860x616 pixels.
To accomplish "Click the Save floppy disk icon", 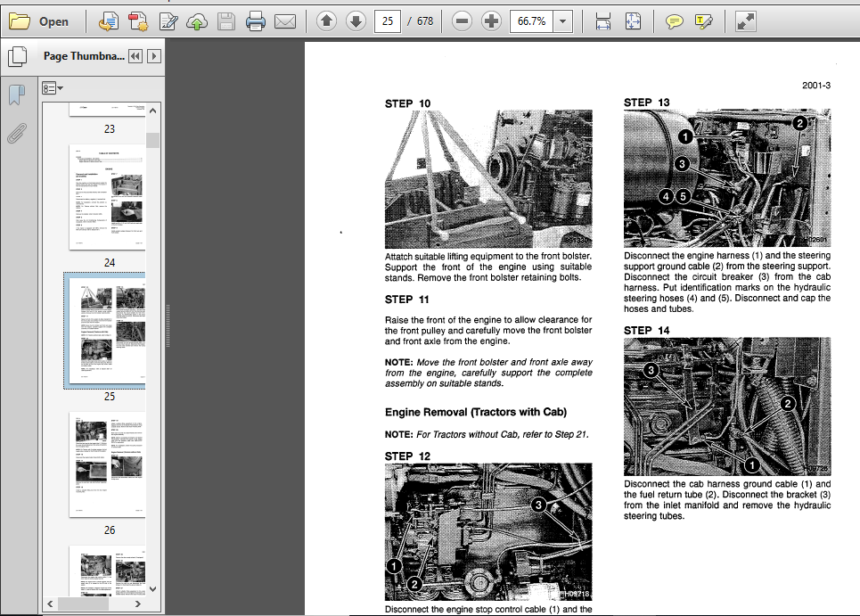I will tap(226, 22).
